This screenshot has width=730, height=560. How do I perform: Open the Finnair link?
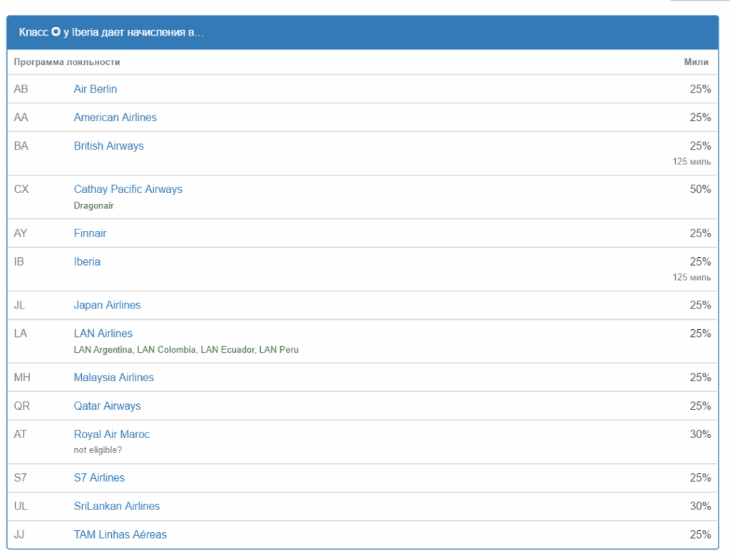point(90,233)
